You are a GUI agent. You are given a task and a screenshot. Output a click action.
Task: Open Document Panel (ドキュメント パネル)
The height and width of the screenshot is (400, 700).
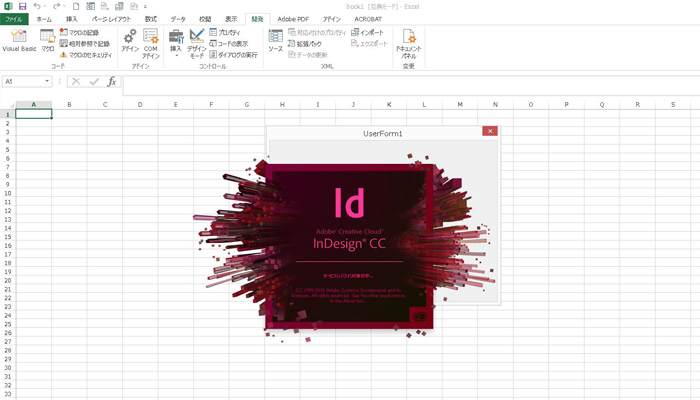[x=408, y=43]
